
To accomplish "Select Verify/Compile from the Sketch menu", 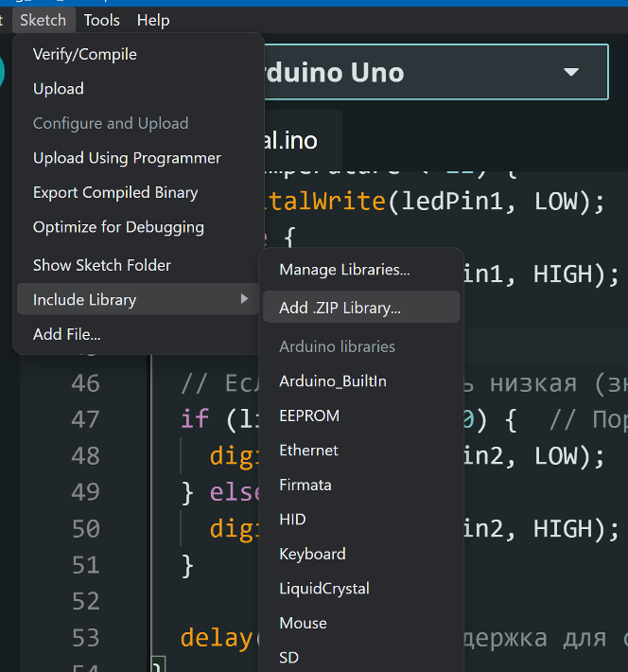I will tap(85, 54).
